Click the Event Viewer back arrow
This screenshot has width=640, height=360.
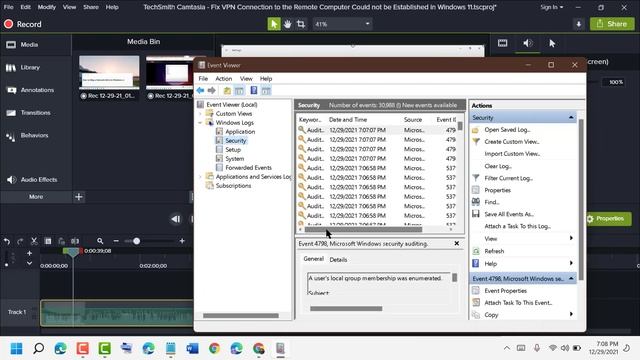pyautogui.click(x=200, y=91)
